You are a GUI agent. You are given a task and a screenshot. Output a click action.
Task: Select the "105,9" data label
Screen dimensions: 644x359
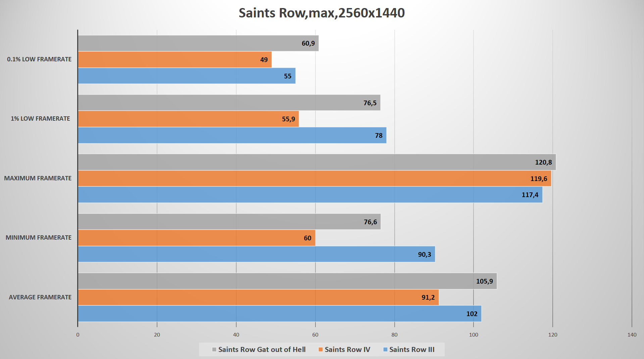pos(485,281)
